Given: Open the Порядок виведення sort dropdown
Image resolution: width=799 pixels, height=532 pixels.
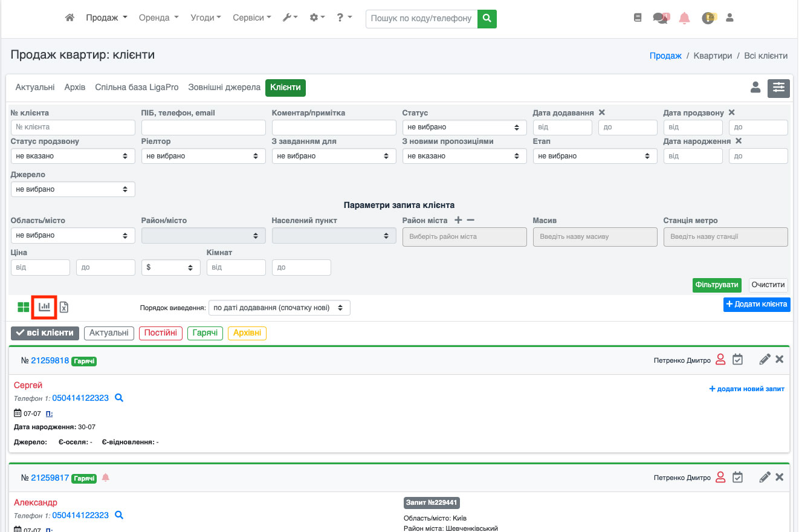Looking at the screenshot, I should click(279, 308).
